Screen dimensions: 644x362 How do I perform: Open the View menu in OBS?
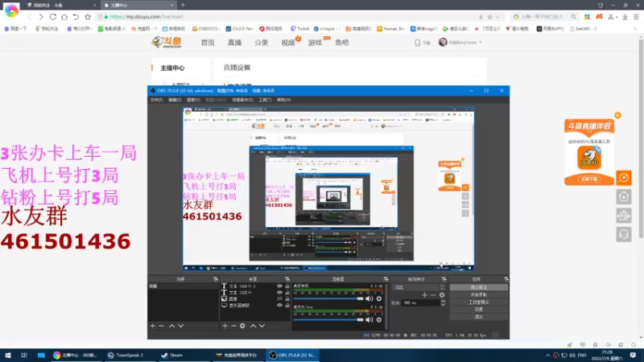click(x=193, y=100)
